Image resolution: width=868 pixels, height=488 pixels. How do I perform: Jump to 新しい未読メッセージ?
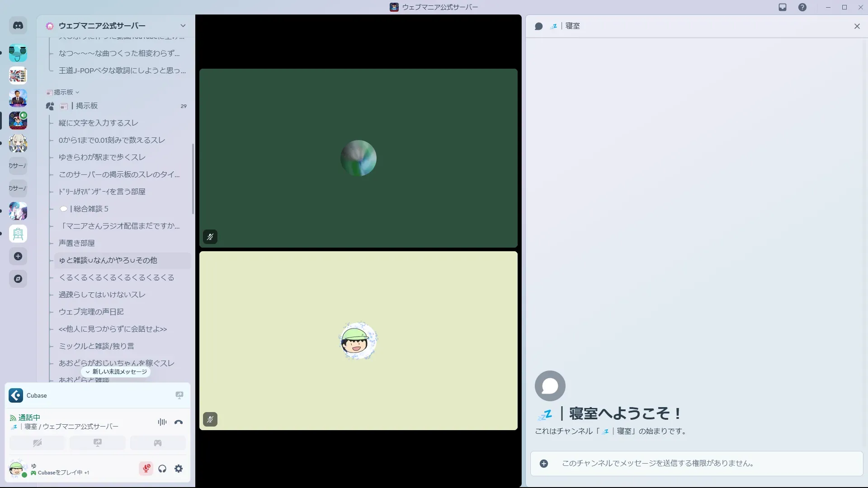coord(116,371)
